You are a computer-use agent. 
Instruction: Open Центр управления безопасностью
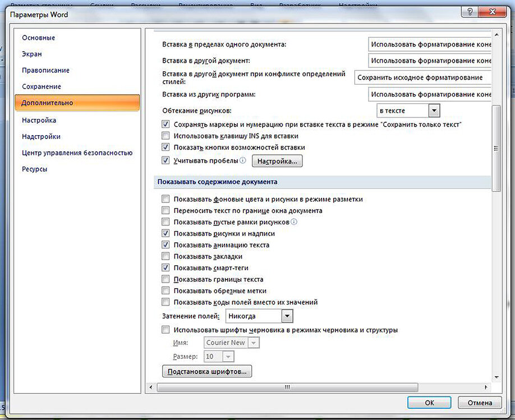pos(77,153)
